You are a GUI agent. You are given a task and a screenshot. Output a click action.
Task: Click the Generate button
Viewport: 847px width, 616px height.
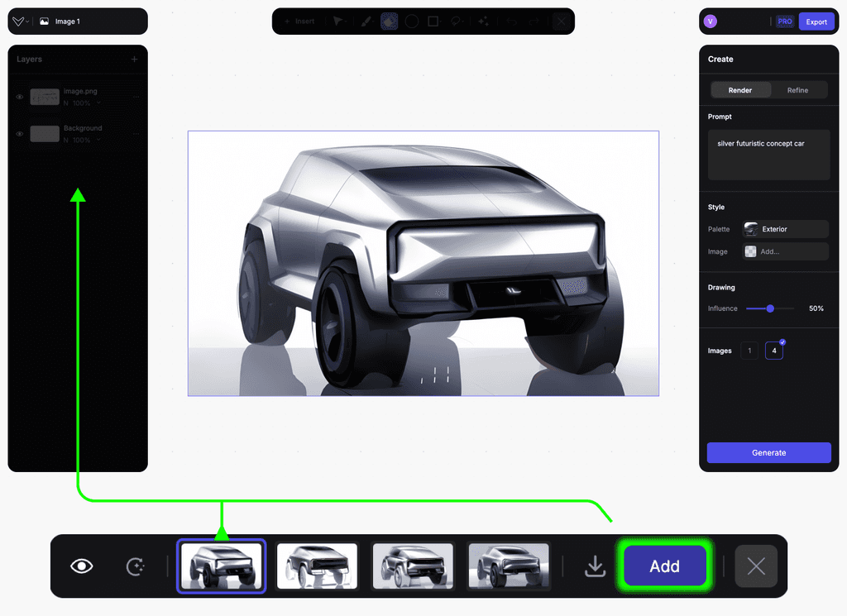[x=768, y=452]
